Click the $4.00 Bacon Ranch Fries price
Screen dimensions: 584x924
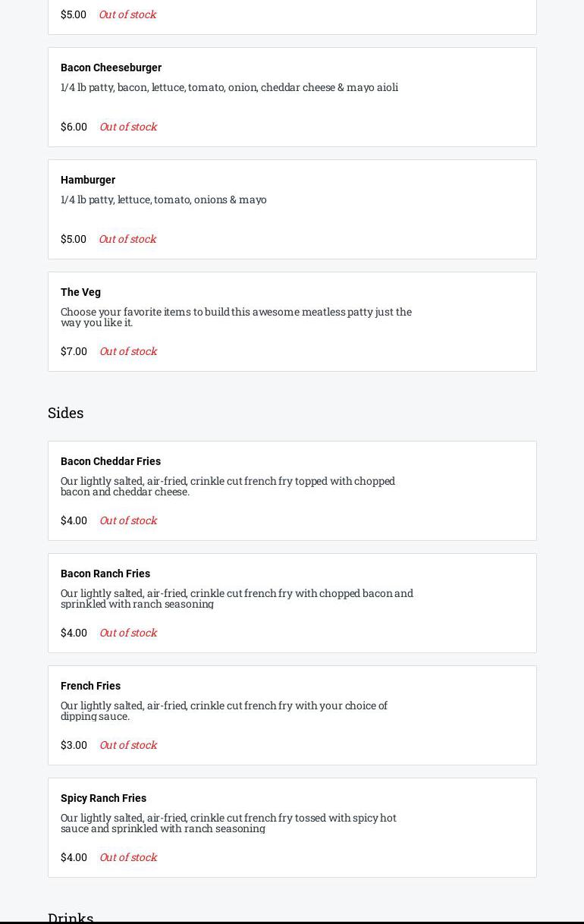[74, 633]
